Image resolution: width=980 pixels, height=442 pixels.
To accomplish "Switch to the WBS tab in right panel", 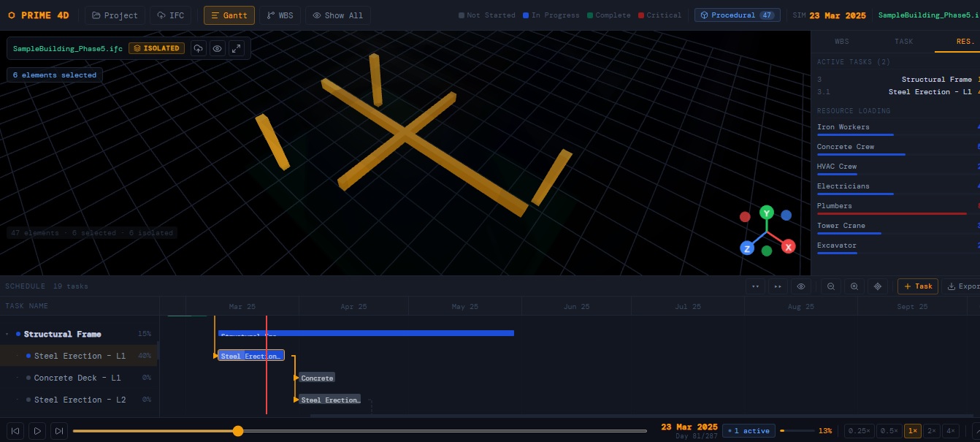I will [x=842, y=42].
